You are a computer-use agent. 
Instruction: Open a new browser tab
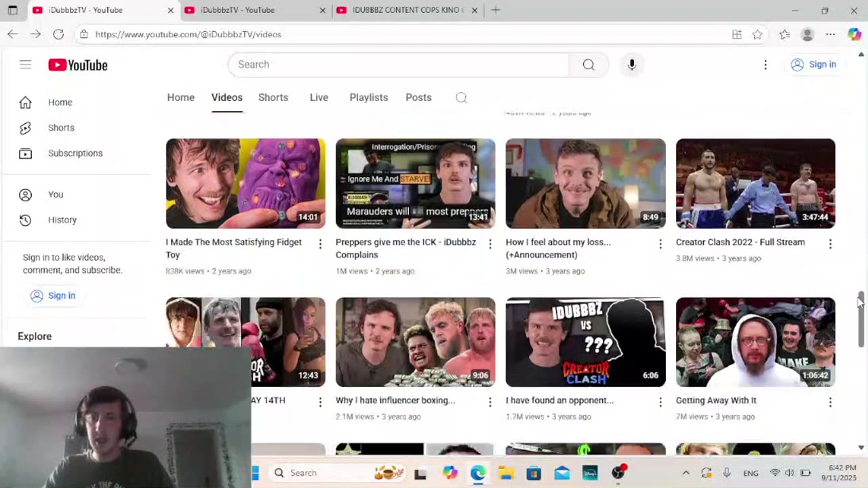[496, 10]
